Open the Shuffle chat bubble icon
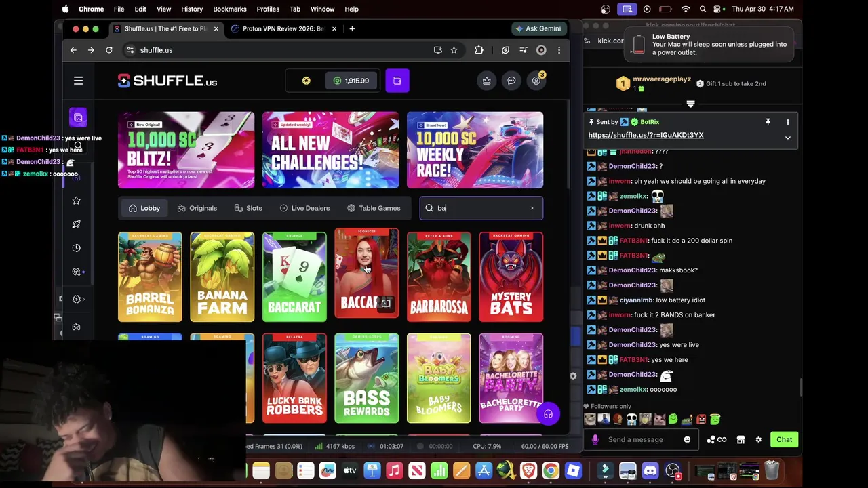Viewport: 868px width, 488px height. coord(511,81)
